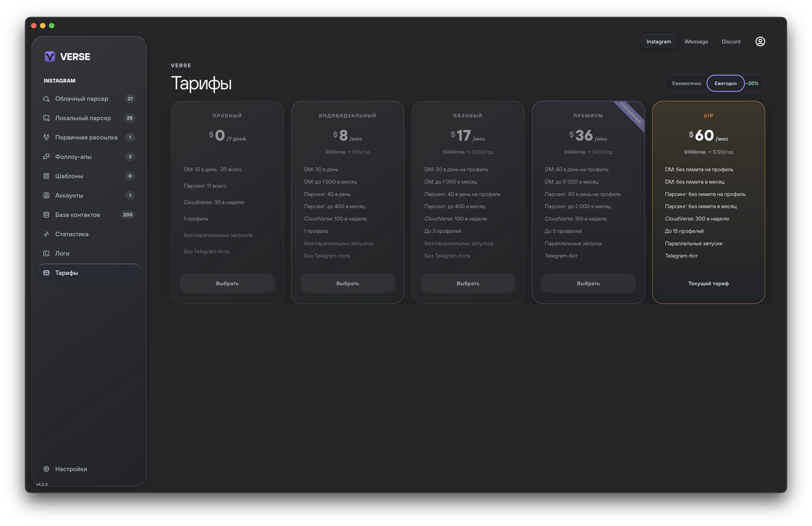Open Локальный парсер section
Viewport: 812px width, 526px height.
(x=89, y=118)
